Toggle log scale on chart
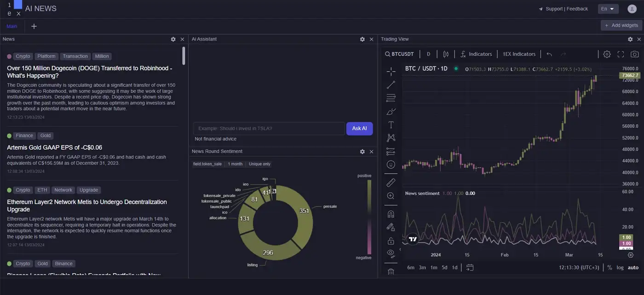 (620, 267)
